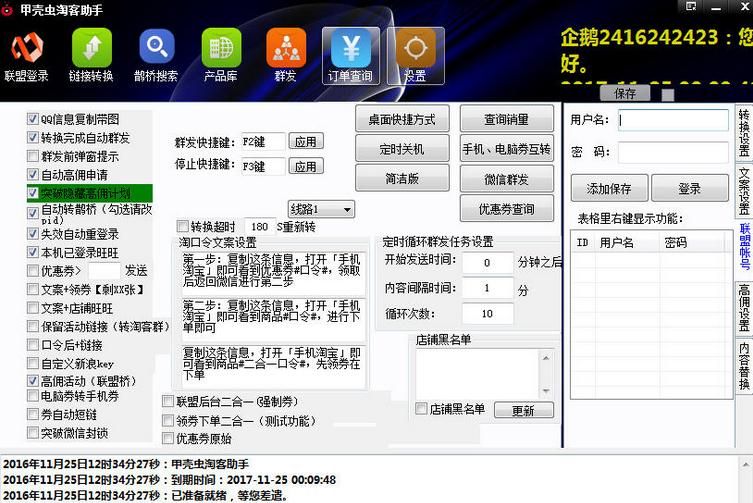Click the 优惠券查询 button

[x=506, y=209]
